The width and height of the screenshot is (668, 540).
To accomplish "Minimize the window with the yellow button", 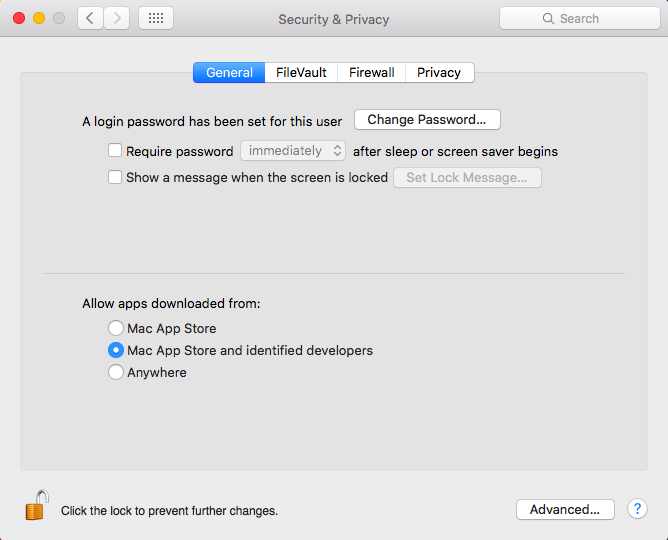I will (x=39, y=18).
